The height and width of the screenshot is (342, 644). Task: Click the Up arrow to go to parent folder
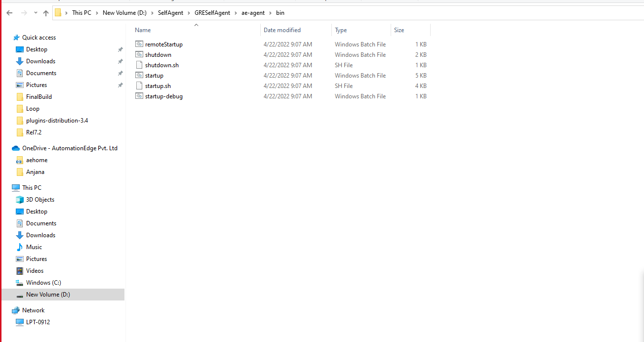(x=45, y=12)
